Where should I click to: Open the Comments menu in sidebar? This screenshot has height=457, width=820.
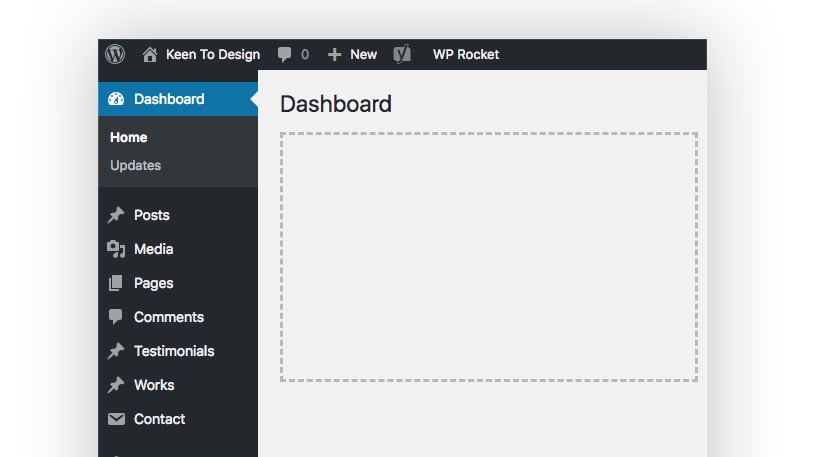169,317
